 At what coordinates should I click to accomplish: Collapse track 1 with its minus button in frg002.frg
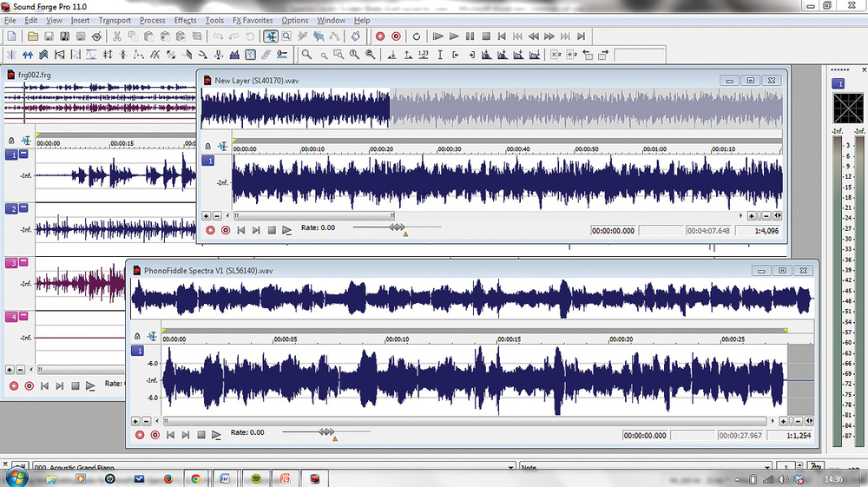coord(23,154)
